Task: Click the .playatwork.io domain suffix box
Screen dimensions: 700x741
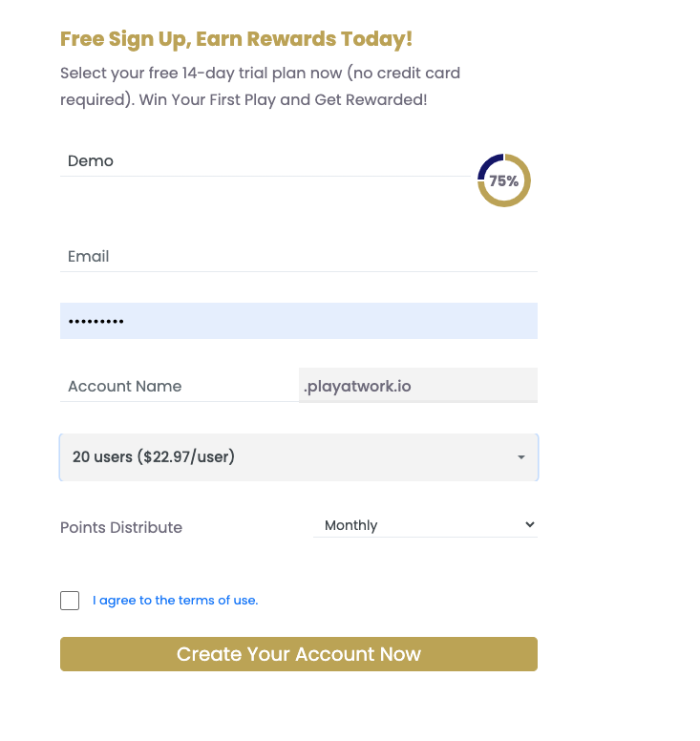Action: (418, 387)
